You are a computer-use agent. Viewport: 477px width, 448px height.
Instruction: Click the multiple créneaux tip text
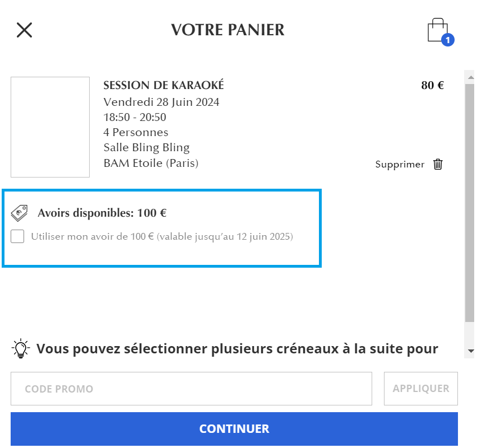pyautogui.click(x=237, y=349)
